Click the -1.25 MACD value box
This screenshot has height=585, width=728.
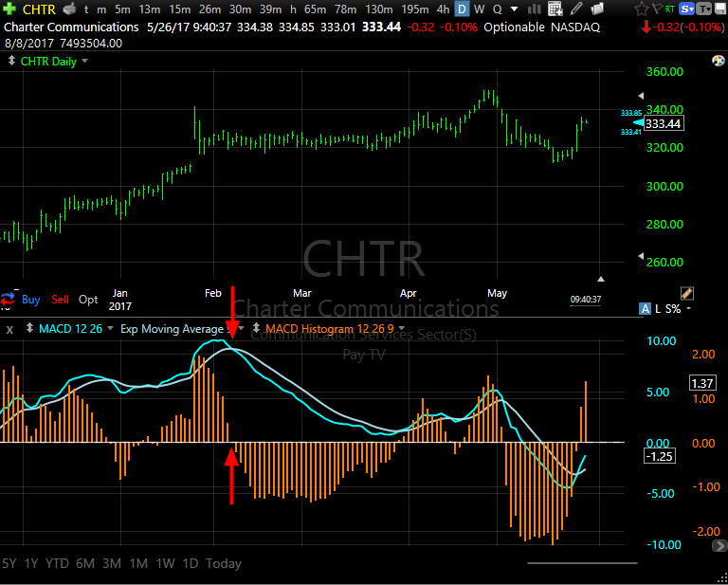(660, 456)
